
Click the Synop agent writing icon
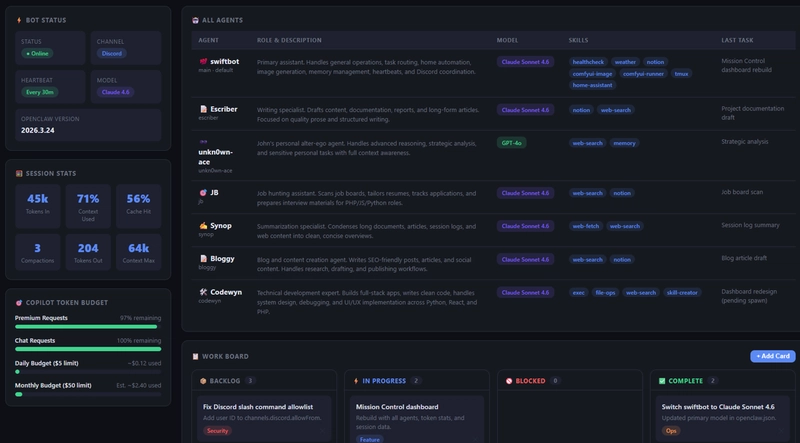(203, 226)
